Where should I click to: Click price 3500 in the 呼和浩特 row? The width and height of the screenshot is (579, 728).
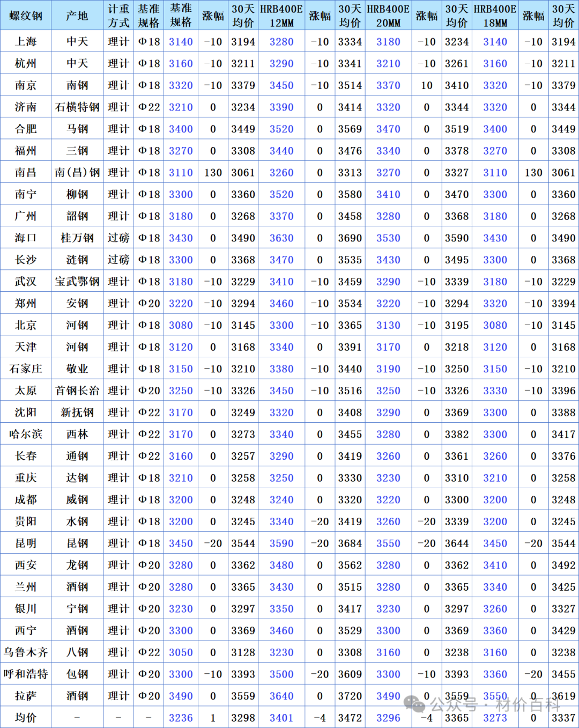(x=281, y=674)
